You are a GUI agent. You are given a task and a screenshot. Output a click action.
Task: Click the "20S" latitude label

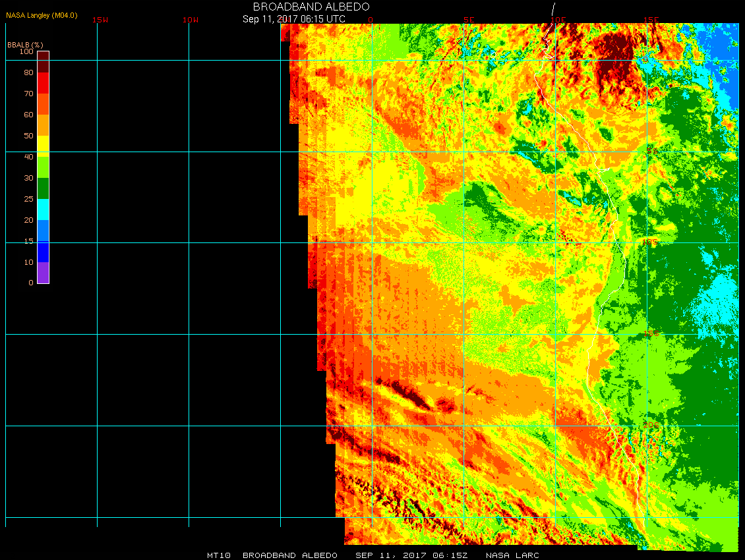click(x=651, y=425)
